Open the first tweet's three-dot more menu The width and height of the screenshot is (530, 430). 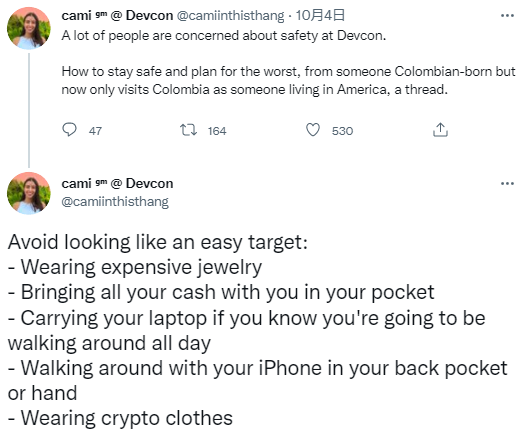coord(507,16)
